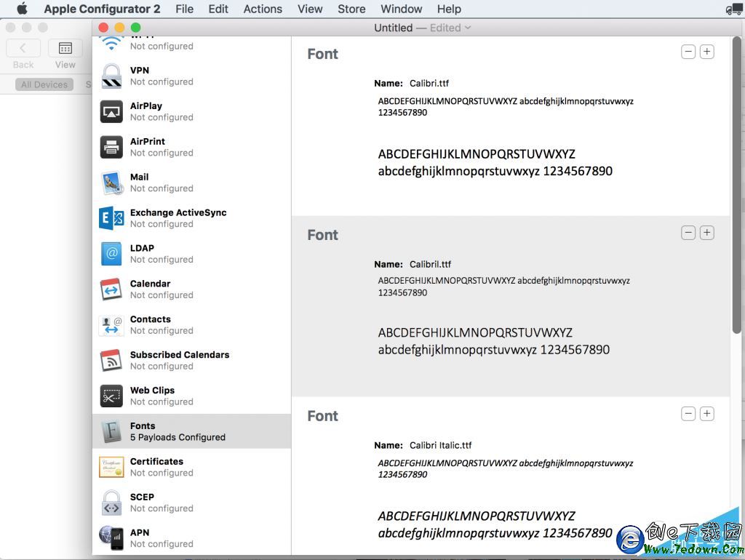Open the AirPlay payload icon
The image size is (745, 560).
coord(111,111)
